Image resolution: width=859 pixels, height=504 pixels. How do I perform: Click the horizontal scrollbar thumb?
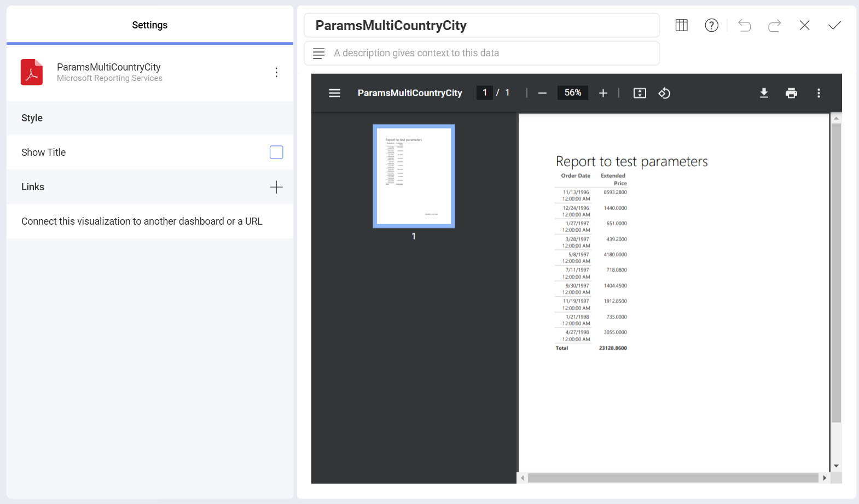pos(673,478)
